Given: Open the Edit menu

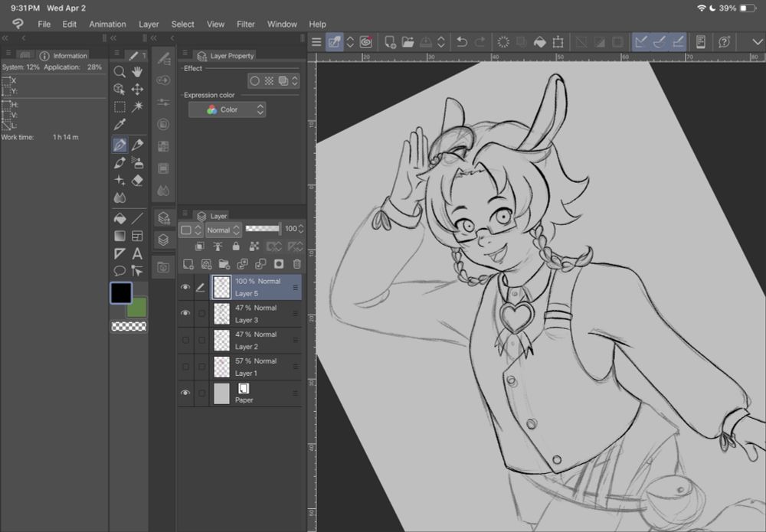Looking at the screenshot, I should point(70,24).
